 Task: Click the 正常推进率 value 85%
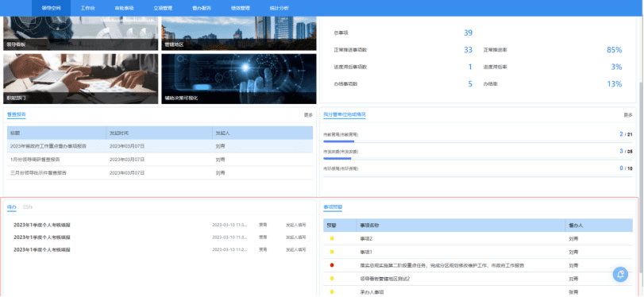(615, 50)
